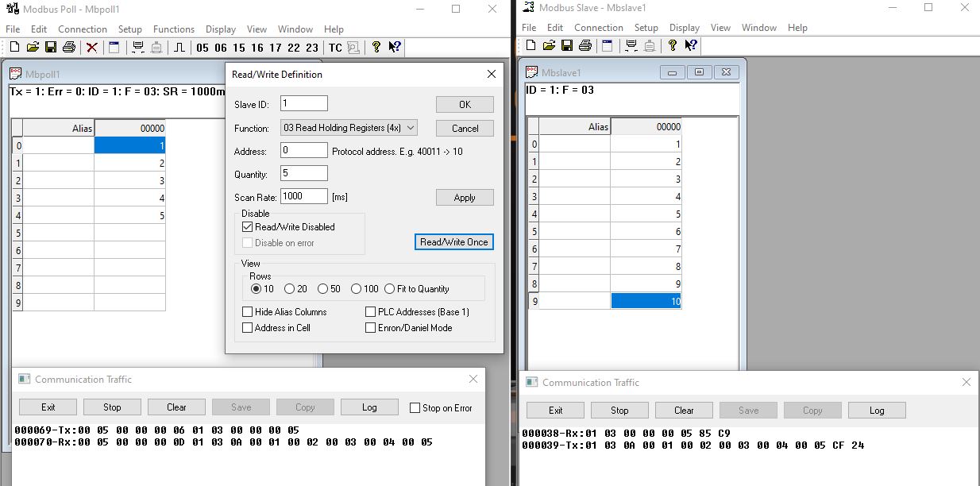Screen dimensions: 980x486
Task: Choose Fit to Quantity rows option
Action: [x=390, y=289]
